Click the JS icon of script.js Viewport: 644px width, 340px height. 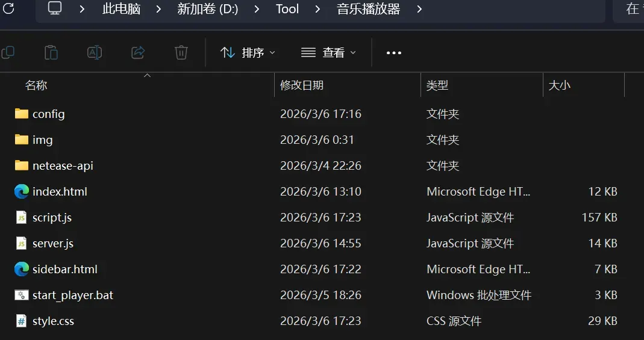(x=21, y=217)
